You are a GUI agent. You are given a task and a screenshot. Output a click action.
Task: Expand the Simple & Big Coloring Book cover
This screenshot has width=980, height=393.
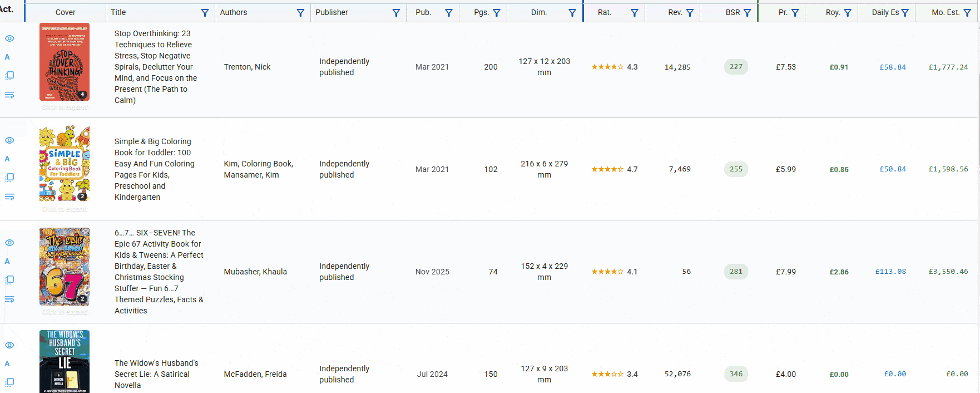point(65,164)
